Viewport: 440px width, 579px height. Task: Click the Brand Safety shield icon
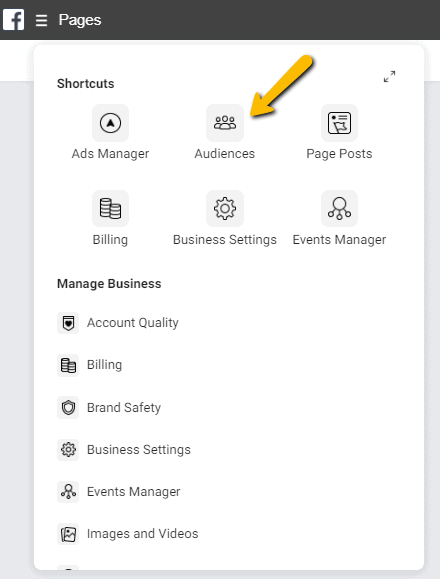pyautogui.click(x=68, y=408)
